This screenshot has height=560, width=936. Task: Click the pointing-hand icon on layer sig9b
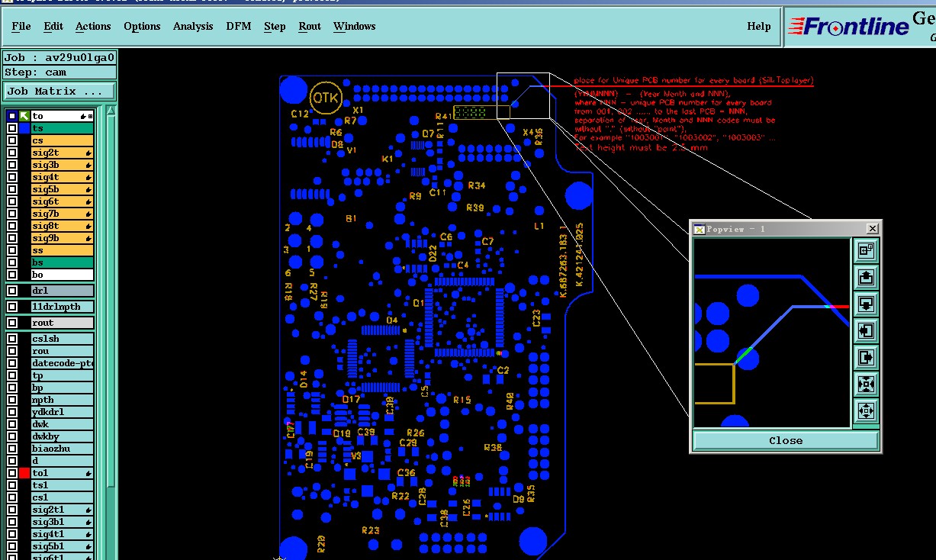click(88, 238)
